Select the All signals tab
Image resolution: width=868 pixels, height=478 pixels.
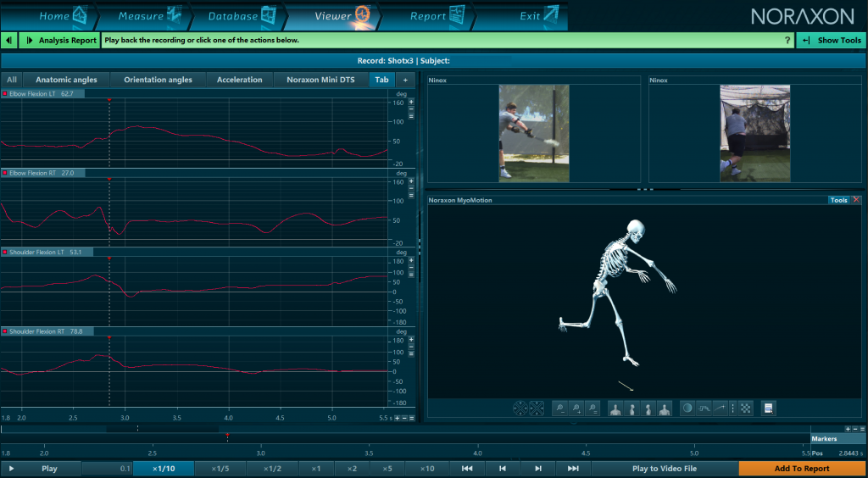(x=12, y=80)
